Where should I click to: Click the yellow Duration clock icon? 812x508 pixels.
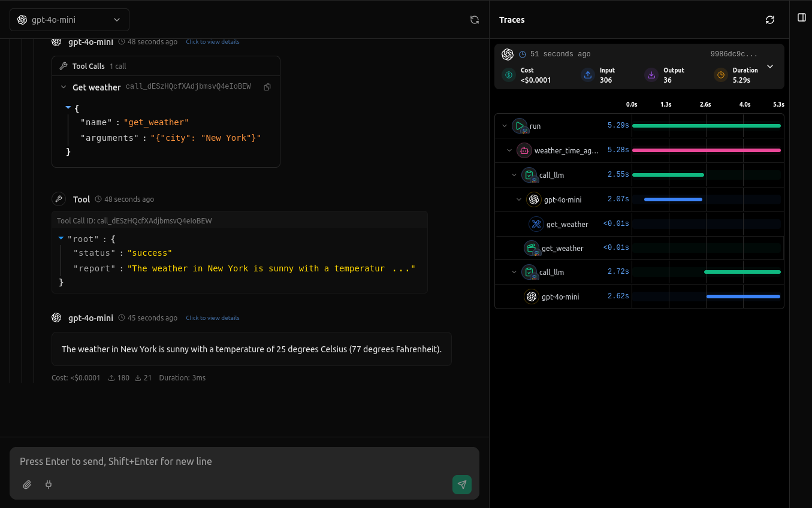(x=720, y=75)
